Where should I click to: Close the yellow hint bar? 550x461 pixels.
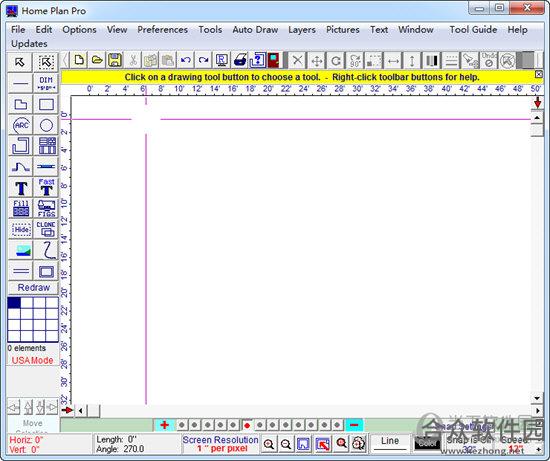538,74
